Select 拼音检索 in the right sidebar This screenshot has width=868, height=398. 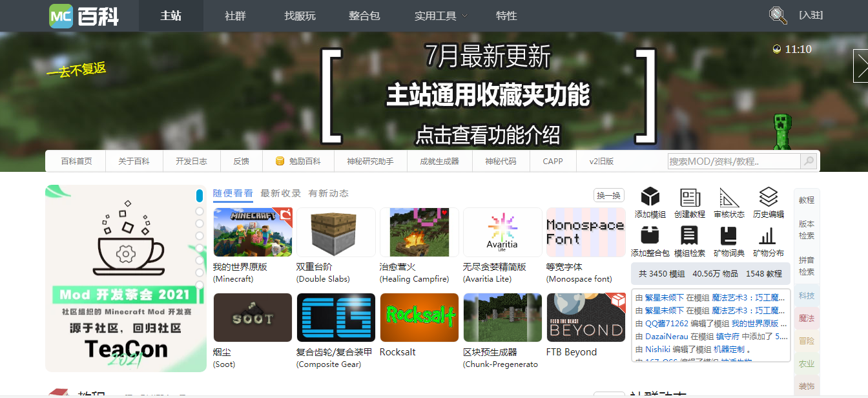click(807, 266)
